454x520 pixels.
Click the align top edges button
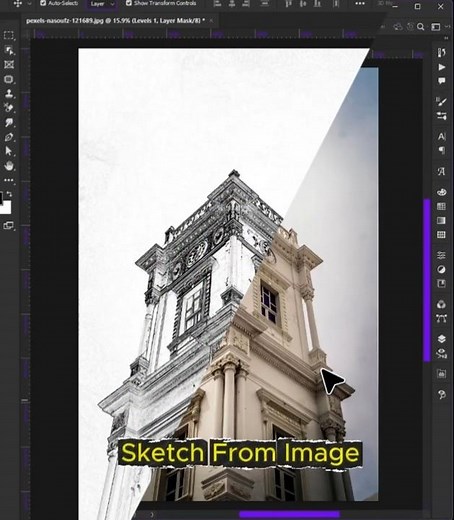click(x=289, y=3)
